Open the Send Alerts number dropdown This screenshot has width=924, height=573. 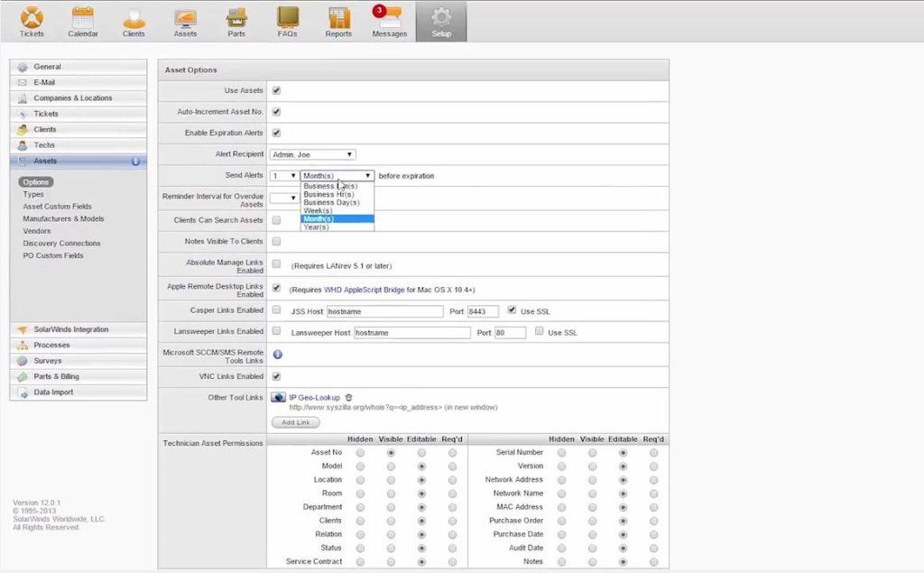[283, 176]
